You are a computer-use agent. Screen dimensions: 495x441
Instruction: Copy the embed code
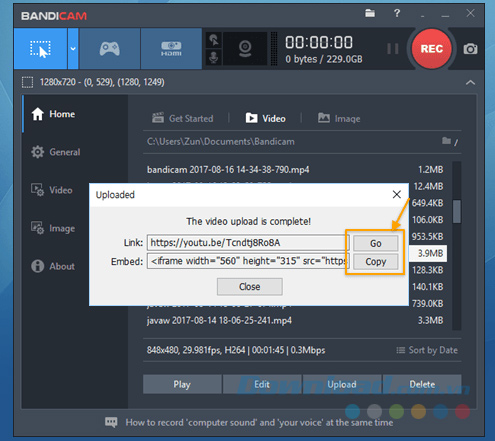376,262
